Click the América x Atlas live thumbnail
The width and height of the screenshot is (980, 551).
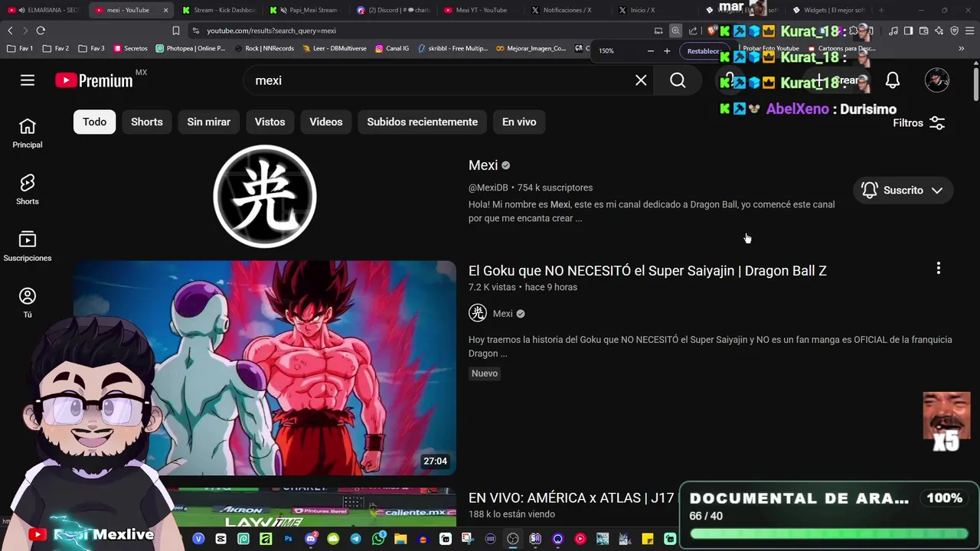[265, 507]
